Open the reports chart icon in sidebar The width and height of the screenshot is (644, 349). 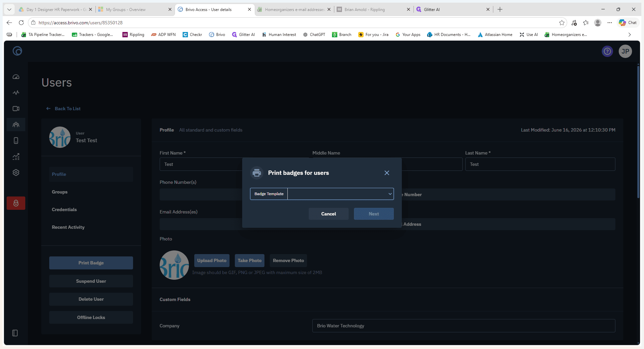pyautogui.click(x=16, y=157)
